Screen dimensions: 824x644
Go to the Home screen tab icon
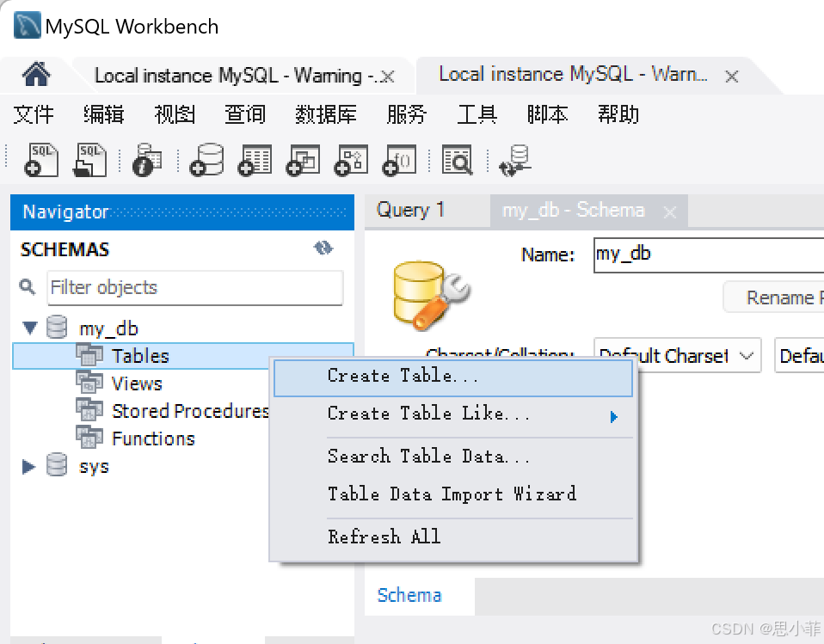click(36, 74)
